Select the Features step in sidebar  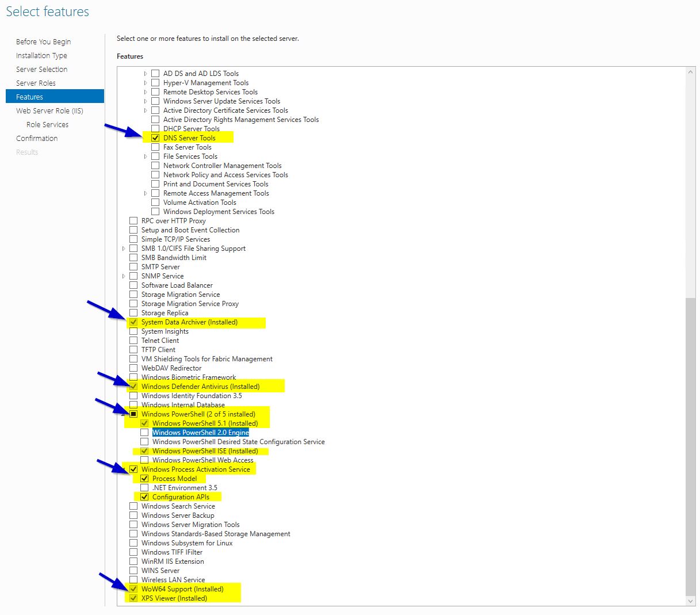point(55,97)
